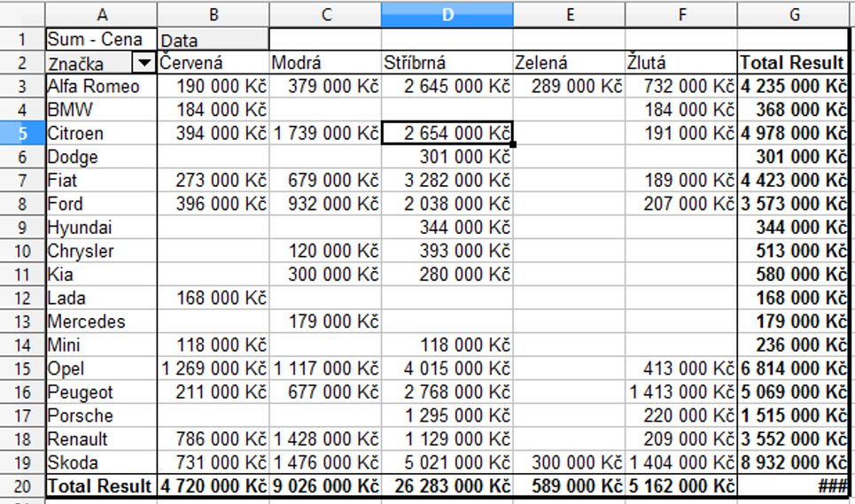Select column G header
855x504 pixels.
click(794, 15)
